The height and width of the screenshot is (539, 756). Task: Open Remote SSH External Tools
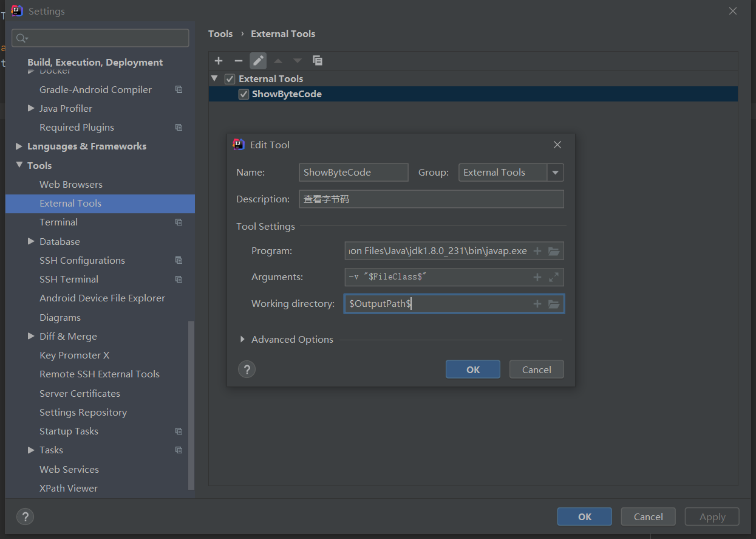click(x=100, y=374)
